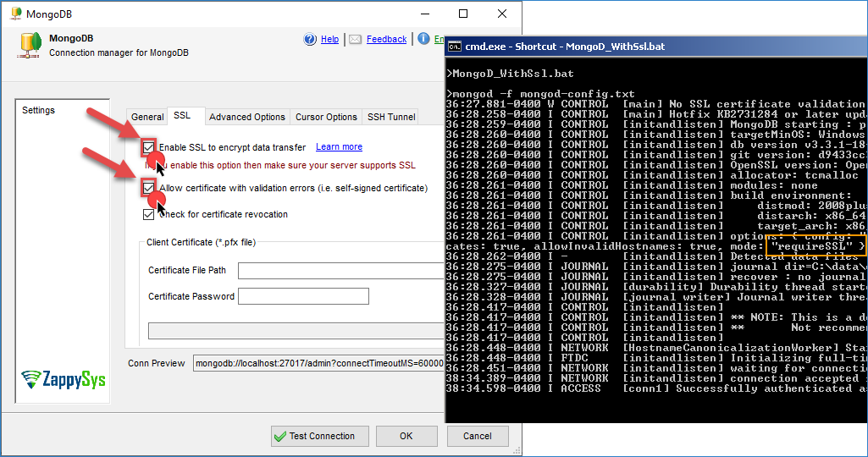The height and width of the screenshot is (457, 868).
Task: Focus the Certificate Password field
Action: tap(303, 296)
